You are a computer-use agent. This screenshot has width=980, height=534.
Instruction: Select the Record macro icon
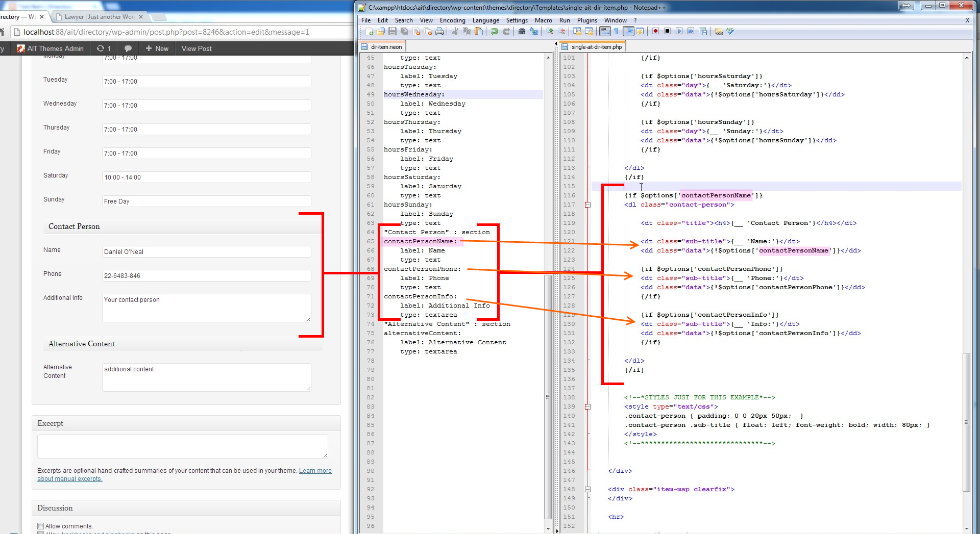[x=655, y=31]
